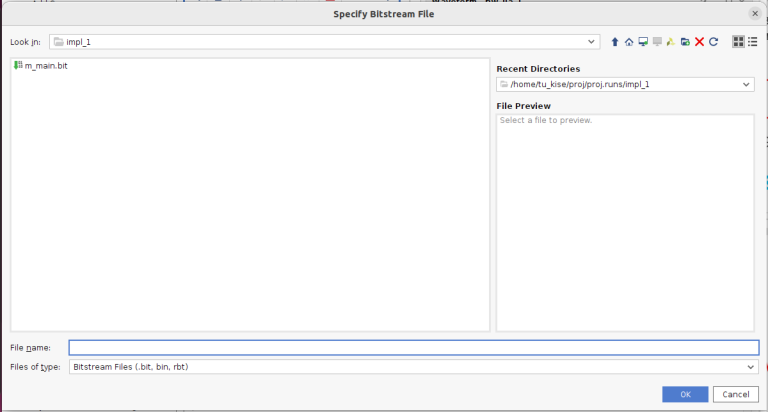Image resolution: width=768 pixels, height=412 pixels.
Task: Create a new folder
Action: pos(685,42)
